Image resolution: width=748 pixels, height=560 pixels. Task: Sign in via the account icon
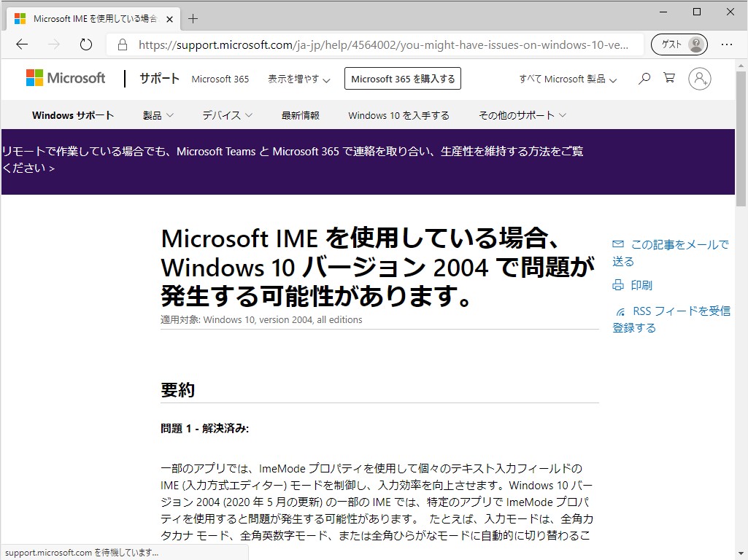coord(699,78)
